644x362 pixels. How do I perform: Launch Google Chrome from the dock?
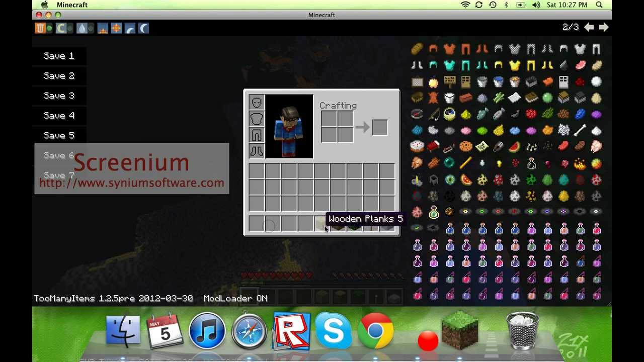[375, 331]
